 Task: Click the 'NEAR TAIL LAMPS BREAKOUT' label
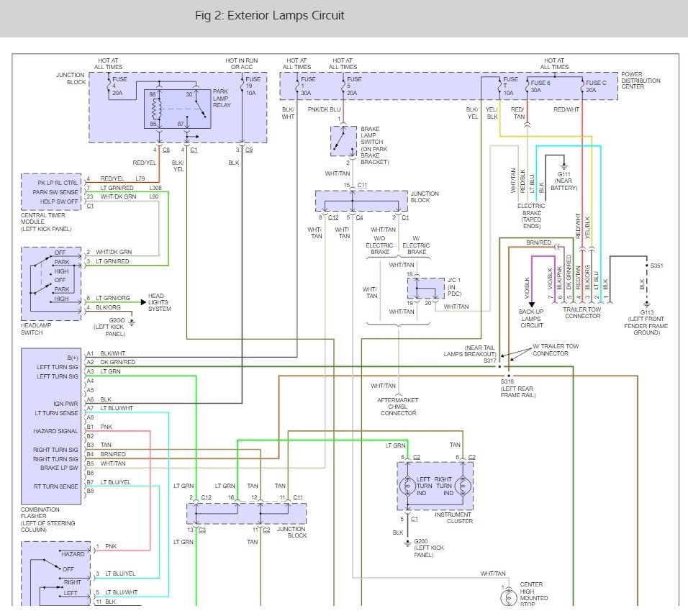pos(469,351)
